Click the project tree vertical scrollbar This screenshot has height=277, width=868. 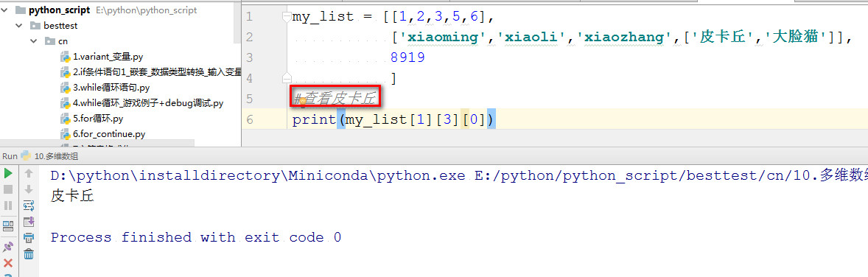tap(237, 22)
